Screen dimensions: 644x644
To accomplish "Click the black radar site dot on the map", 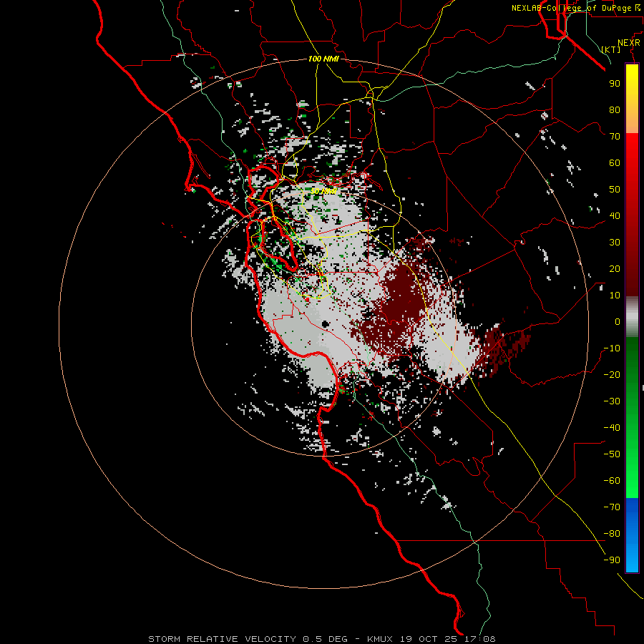I will 326,324.
